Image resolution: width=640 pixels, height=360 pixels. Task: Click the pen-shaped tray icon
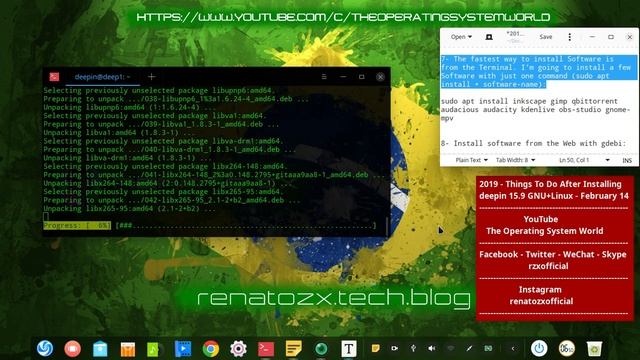[x=469, y=348]
